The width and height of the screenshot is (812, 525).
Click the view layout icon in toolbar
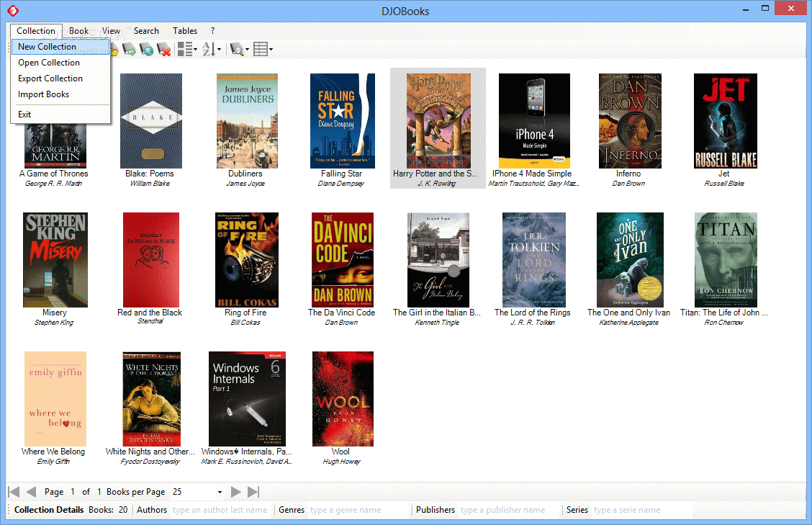pos(184,49)
